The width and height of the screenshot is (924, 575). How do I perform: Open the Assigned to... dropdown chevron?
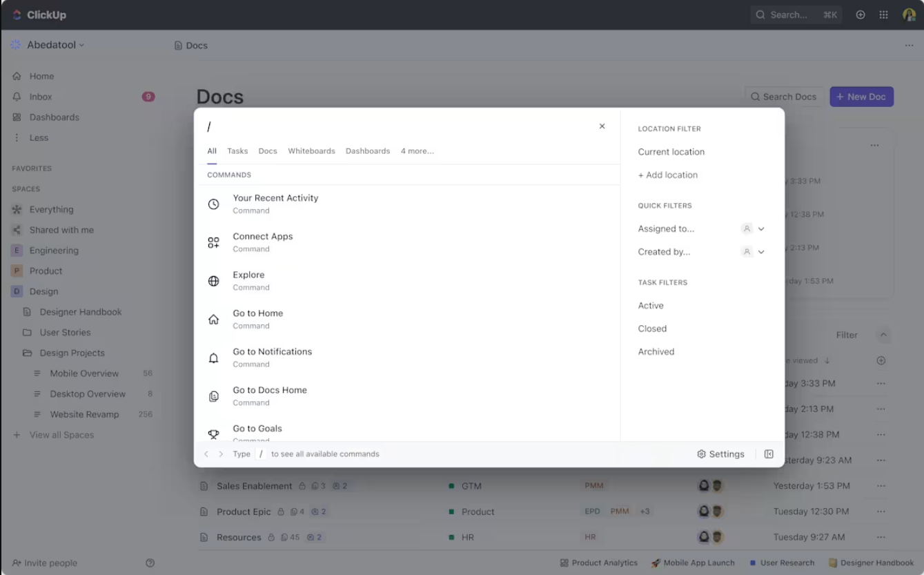tap(761, 228)
